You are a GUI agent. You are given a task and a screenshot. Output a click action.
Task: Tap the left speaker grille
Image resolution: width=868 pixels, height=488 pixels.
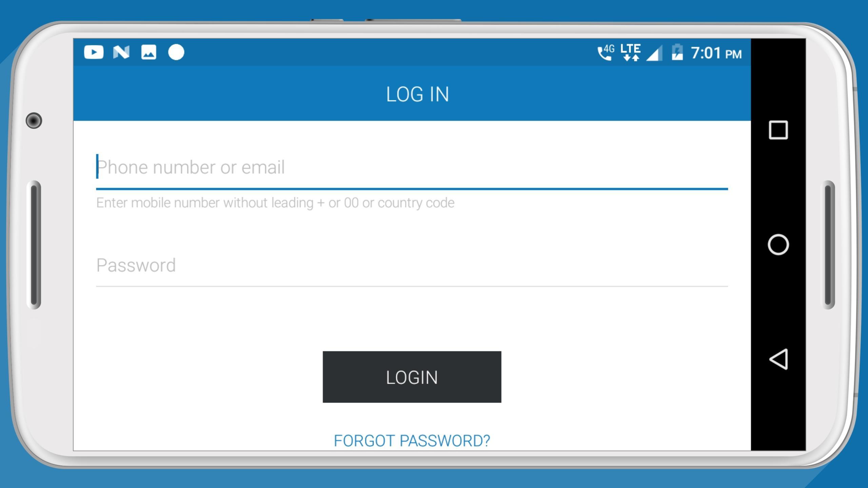[34, 245]
